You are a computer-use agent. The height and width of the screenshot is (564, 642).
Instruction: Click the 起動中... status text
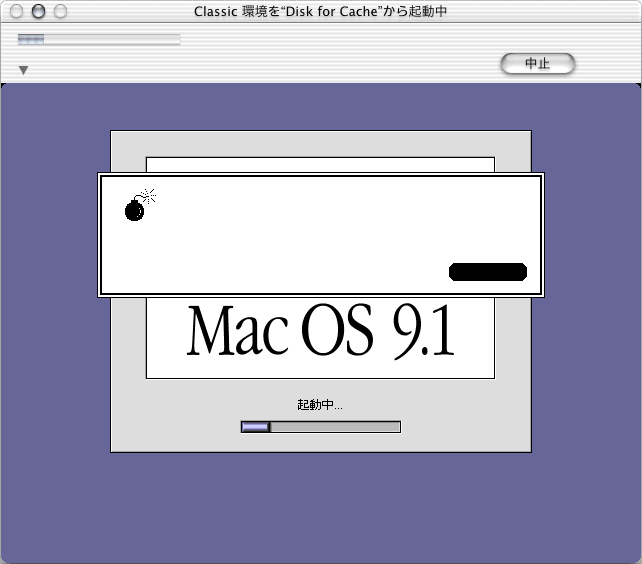click(x=320, y=405)
